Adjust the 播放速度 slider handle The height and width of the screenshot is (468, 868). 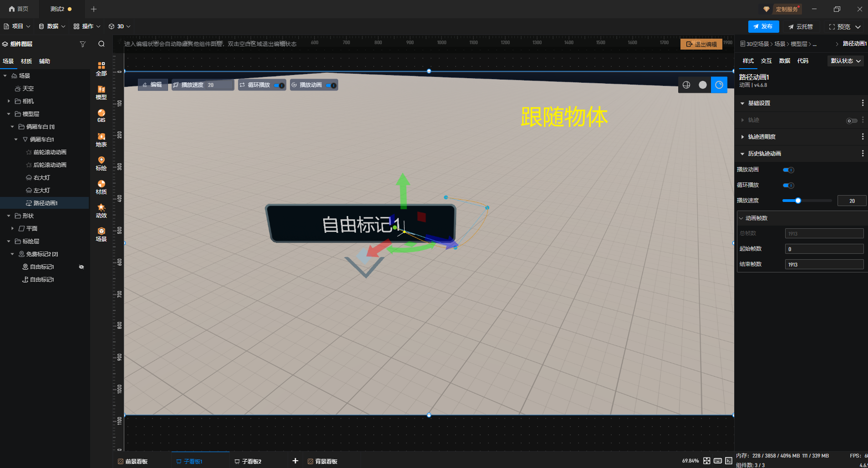[798, 201]
